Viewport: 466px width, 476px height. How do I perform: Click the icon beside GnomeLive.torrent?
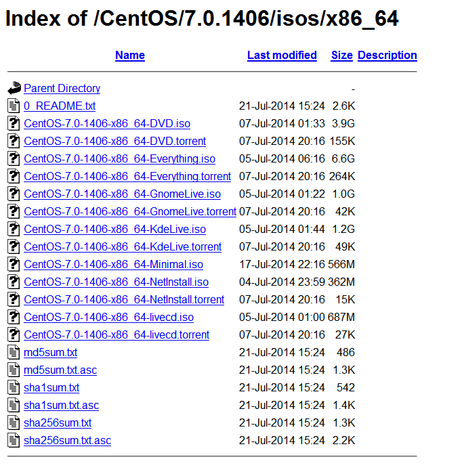pos(14,211)
